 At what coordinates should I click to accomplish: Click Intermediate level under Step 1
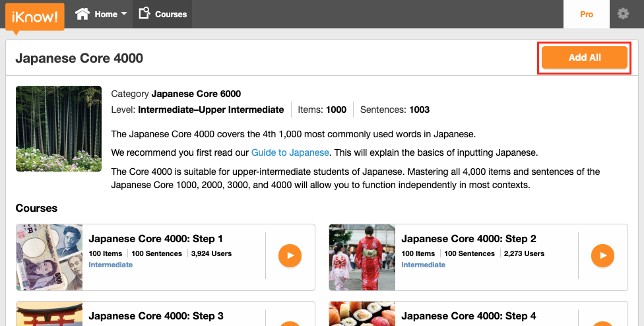pos(110,265)
